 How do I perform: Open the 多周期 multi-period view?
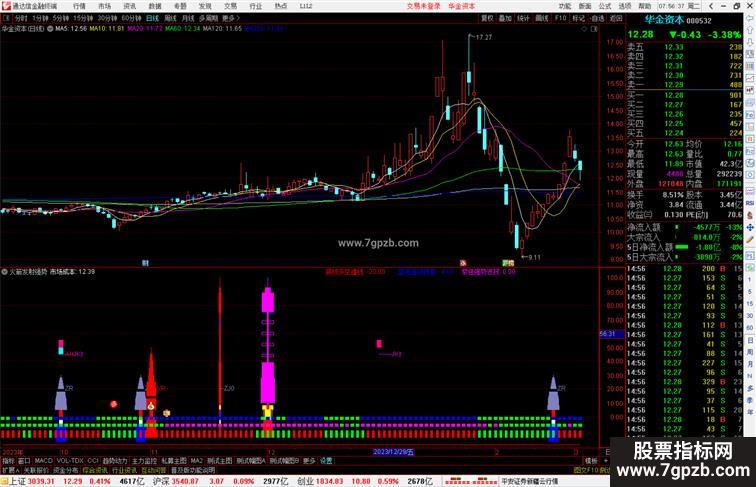(x=208, y=18)
